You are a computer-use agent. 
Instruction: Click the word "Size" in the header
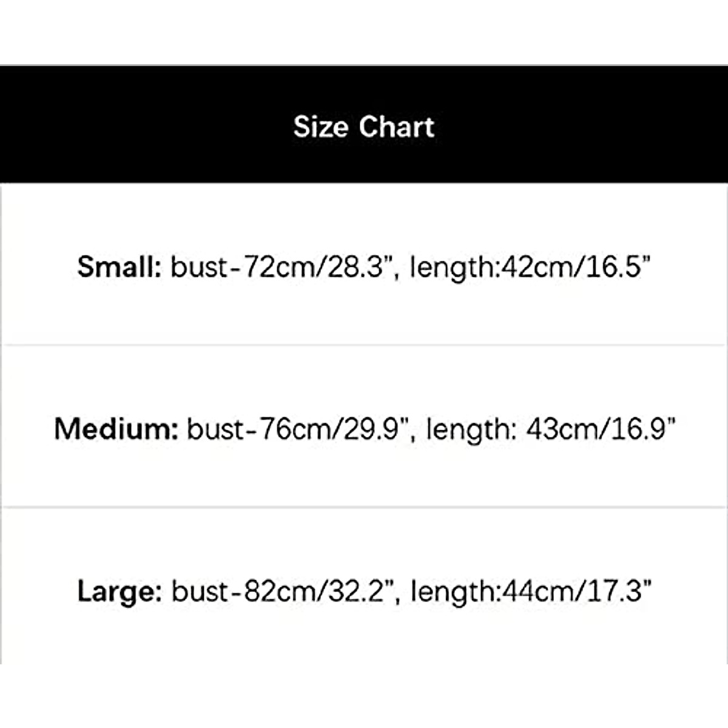pyautogui.click(x=321, y=127)
